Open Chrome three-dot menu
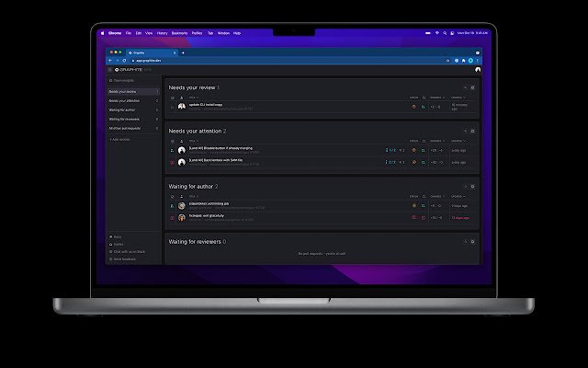Viewport: 588px width, 368px height. 478,61
